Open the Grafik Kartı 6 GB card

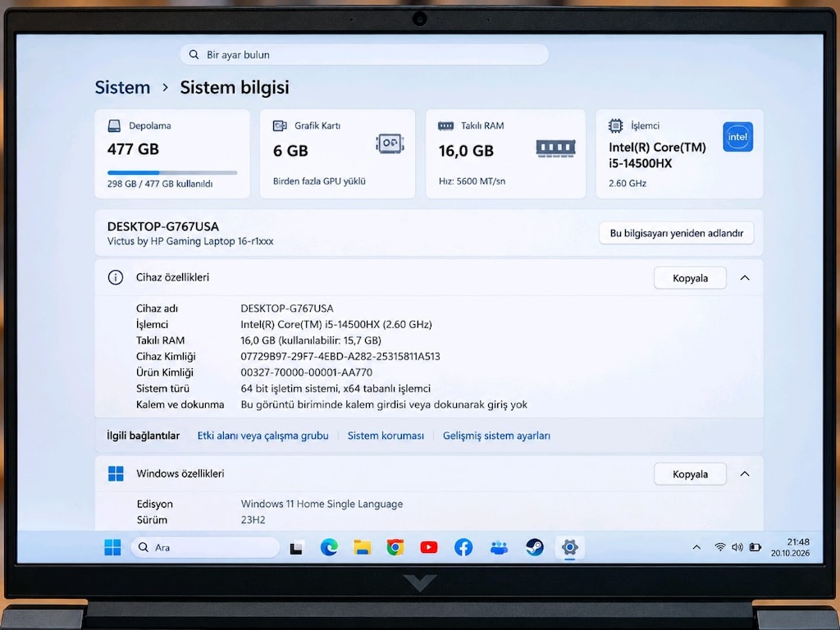click(337, 153)
